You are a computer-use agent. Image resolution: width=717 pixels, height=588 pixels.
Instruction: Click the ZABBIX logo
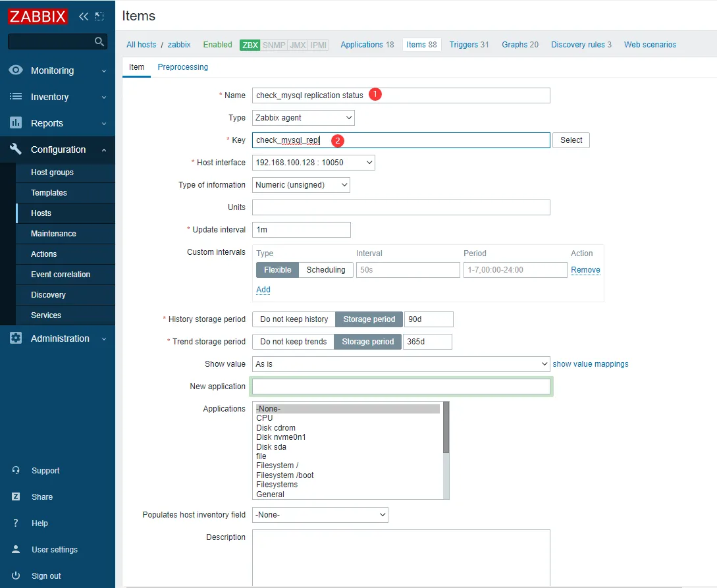point(38,16)
